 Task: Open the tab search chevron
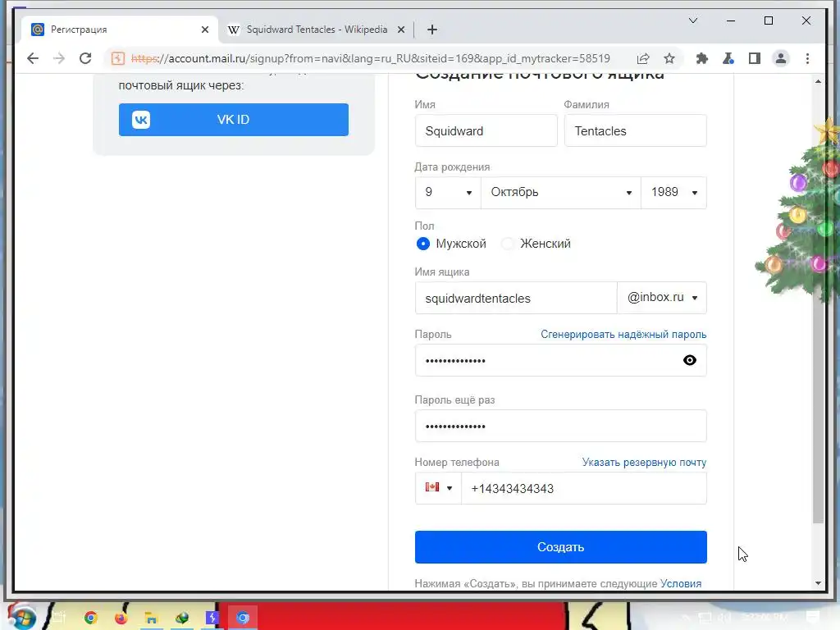692,21
